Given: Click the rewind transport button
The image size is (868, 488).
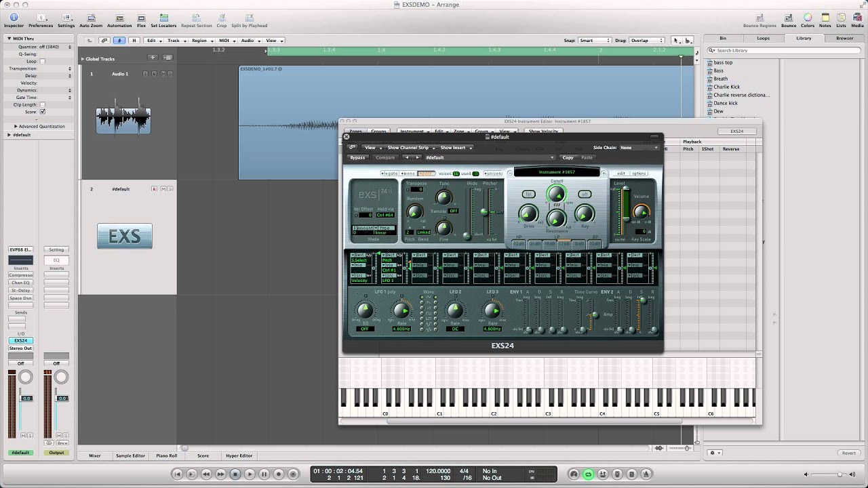Looking at the screenshot, I should coord(206,474).
